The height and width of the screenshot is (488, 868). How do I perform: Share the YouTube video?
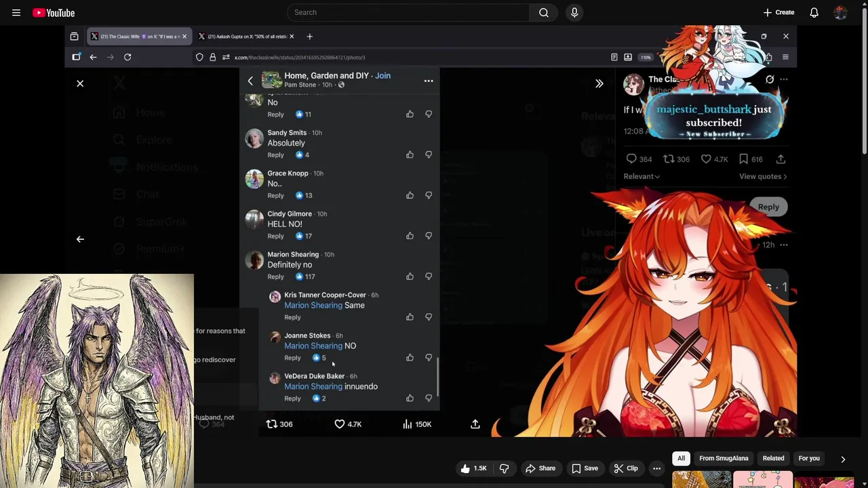540,468
